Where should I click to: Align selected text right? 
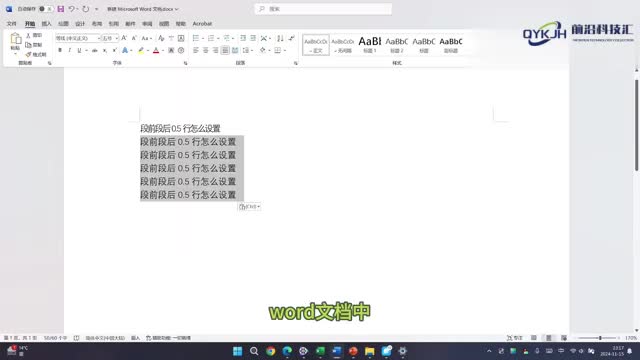tap(216, 51)
